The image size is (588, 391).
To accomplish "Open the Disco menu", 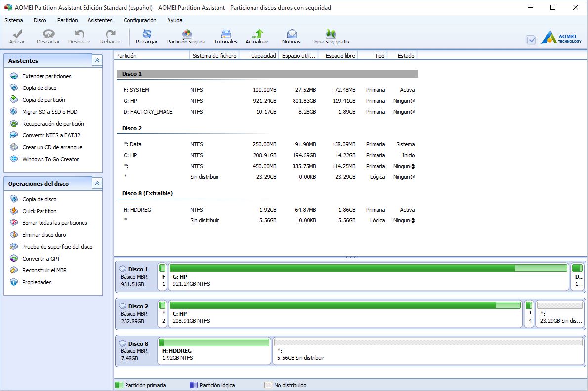I will 40,20.
